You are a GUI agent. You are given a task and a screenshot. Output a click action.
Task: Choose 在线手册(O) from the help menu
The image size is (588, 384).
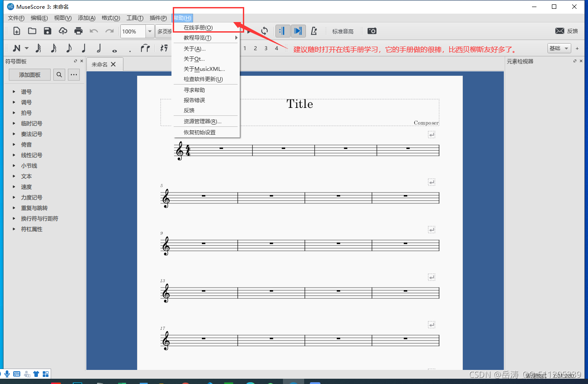(198, 27)
